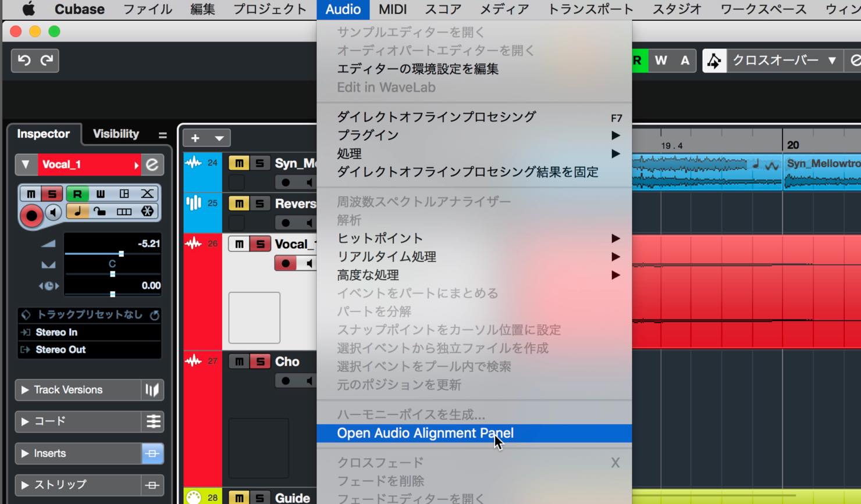Click inspector record enable red circle
This screenshot has height=504, width=861.
(31, 216)
